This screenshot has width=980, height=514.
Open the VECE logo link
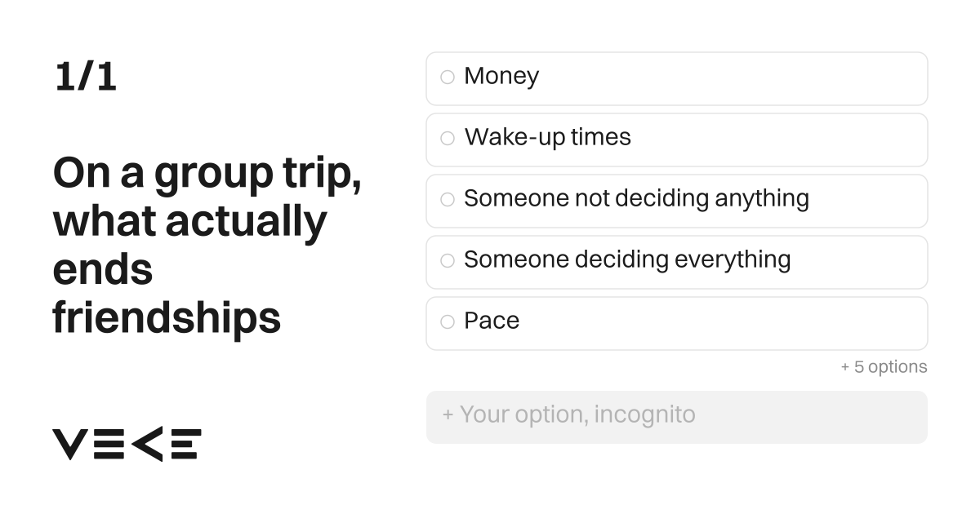point(127,444)
